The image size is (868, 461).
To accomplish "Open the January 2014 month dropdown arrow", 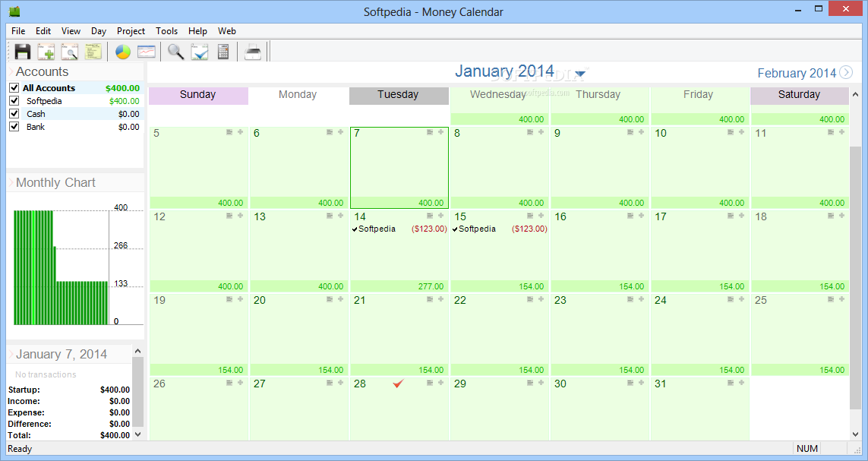I will 580,74.
